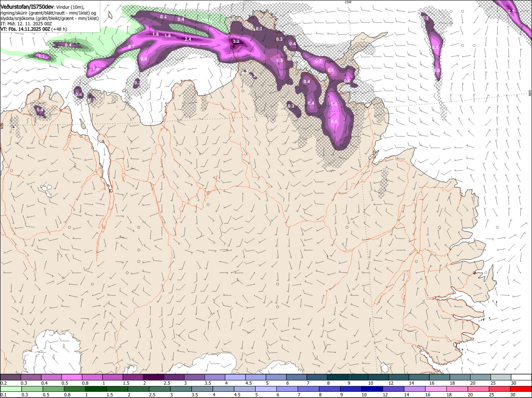Click the 2.5–3 swatch in upper snow legend
Screen dimensions: 532x398
(x=174, y=377)
